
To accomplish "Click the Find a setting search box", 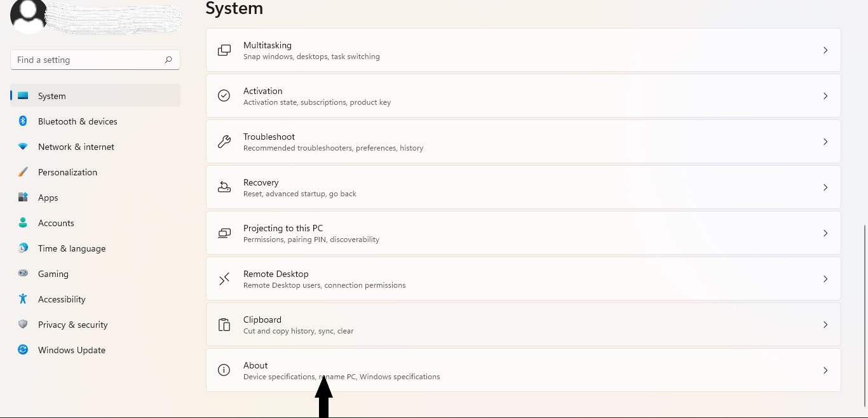I will 89,60.
